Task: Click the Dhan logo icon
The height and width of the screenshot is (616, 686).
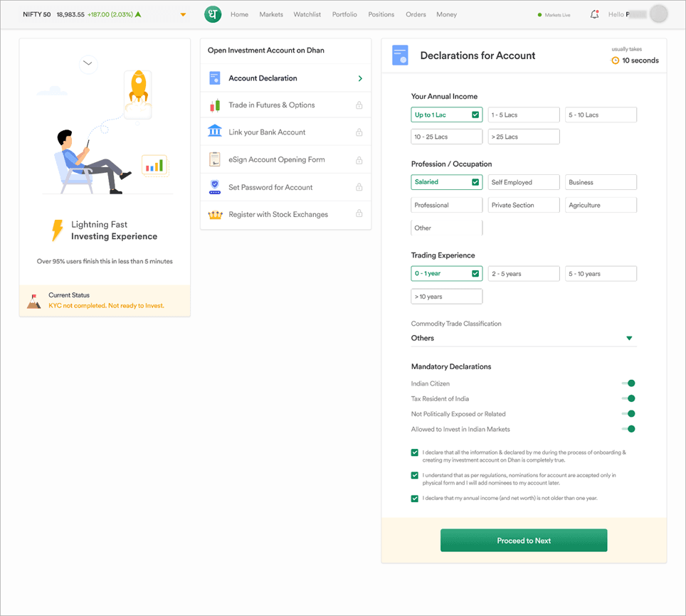Action: coord(213,14)
